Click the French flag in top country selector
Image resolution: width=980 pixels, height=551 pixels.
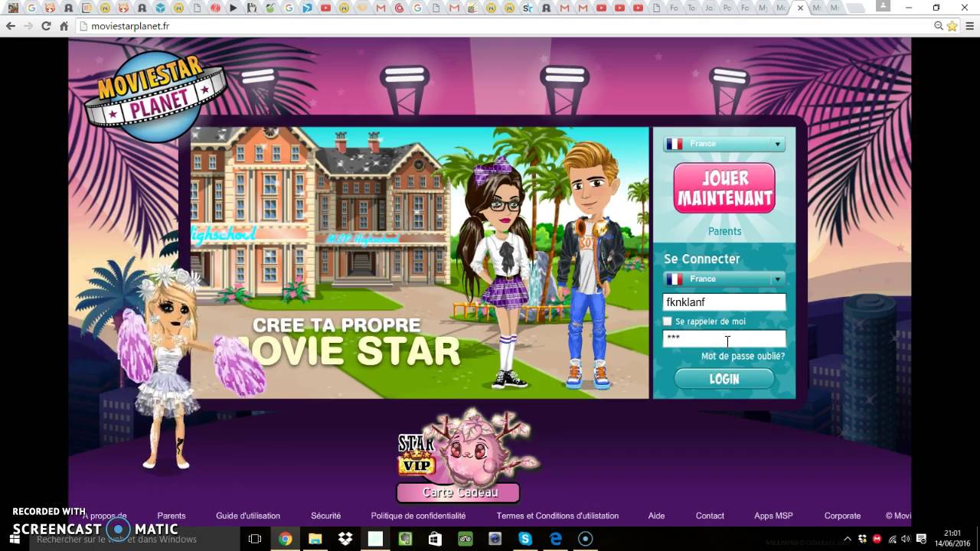pyautogui.click(x=674, y=144)
